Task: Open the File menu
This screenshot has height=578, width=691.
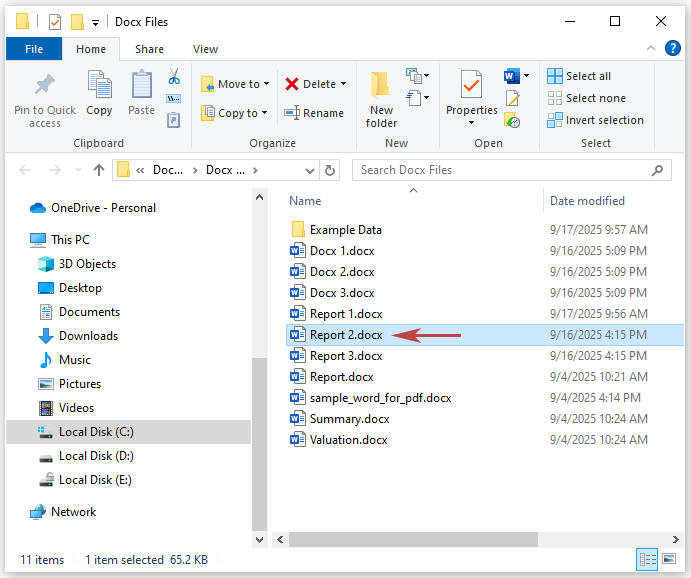Action: coord(33,49)
